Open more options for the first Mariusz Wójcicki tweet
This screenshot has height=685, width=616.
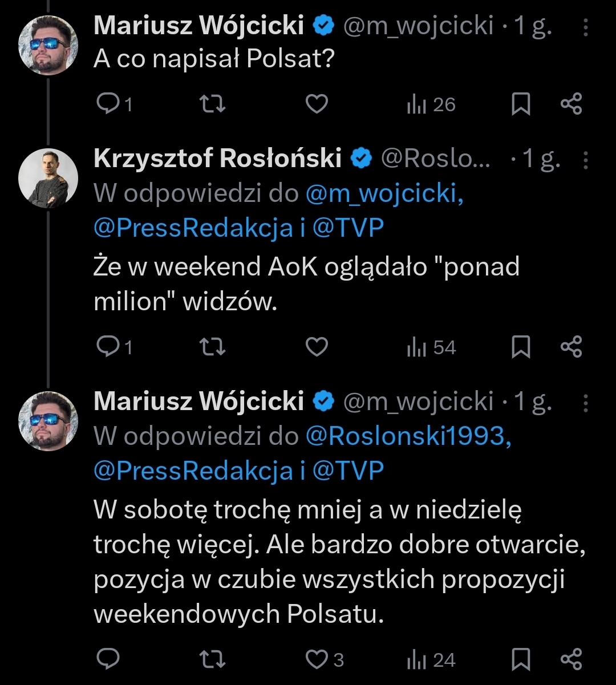point(586,27)
